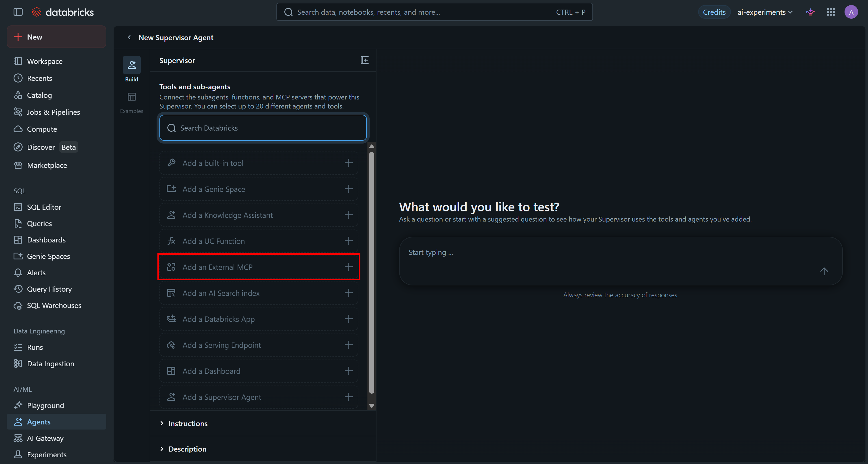Screen dimensions: 868x464
Task: Click the tools list scroll down arrow
Action: [371, 406]
